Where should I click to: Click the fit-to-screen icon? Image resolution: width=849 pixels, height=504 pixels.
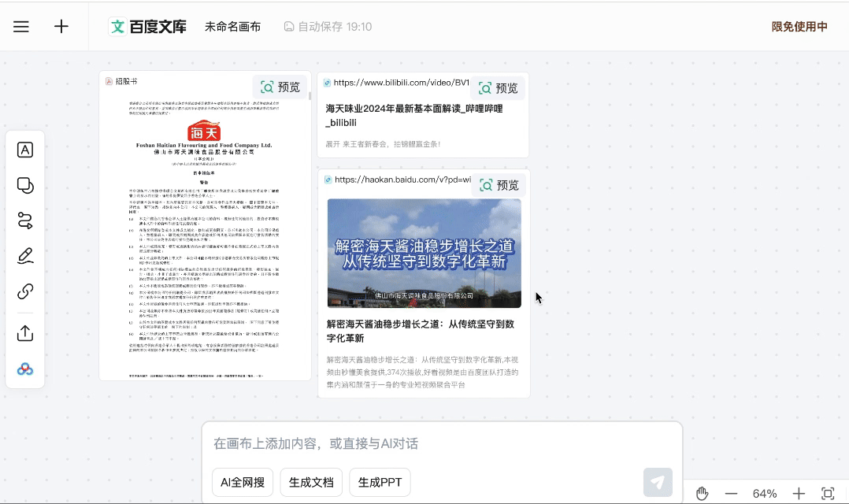click(x=828, y=494)
